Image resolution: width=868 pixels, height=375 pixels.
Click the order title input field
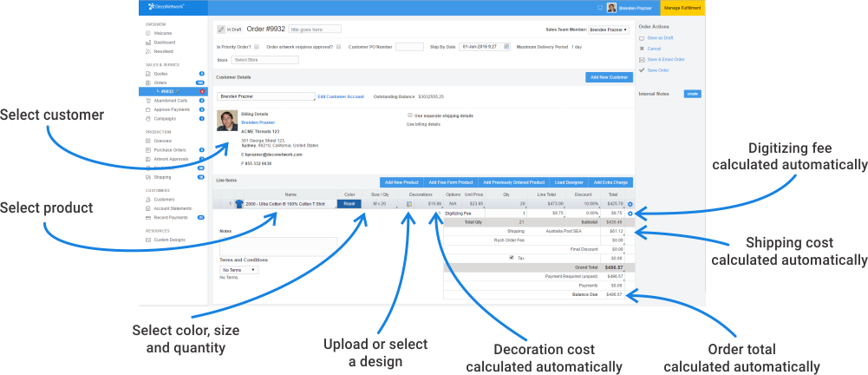(313, 30)
